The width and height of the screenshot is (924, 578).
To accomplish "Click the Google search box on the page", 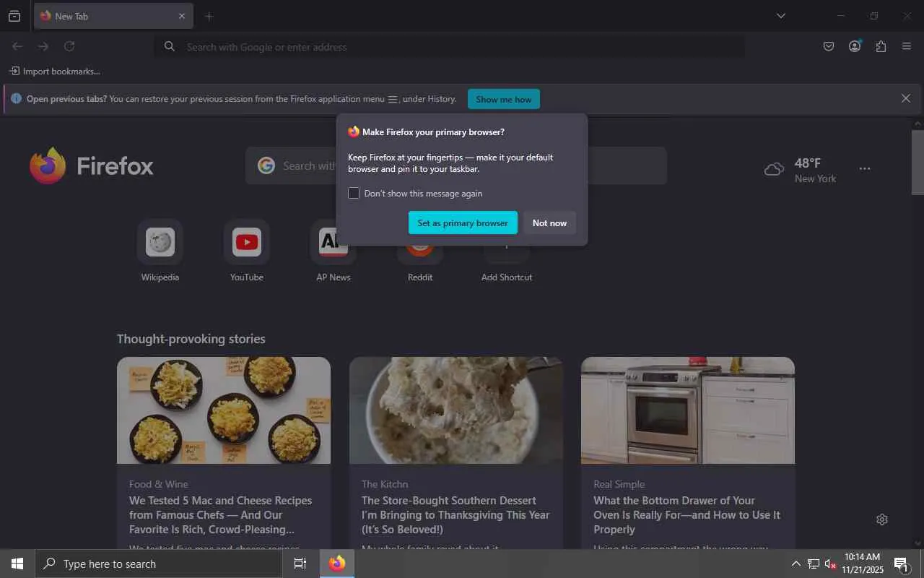I will (456, 165).
